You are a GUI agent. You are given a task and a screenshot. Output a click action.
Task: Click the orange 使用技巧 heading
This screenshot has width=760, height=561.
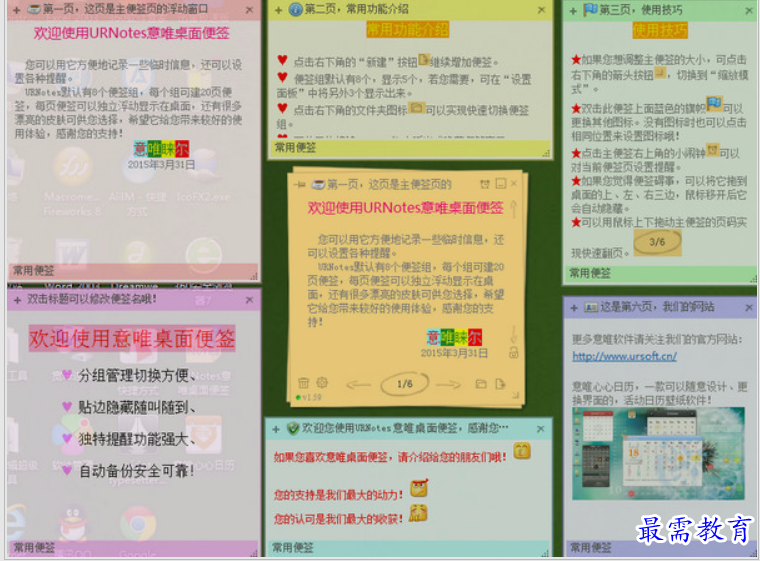[x=660, y=30]
